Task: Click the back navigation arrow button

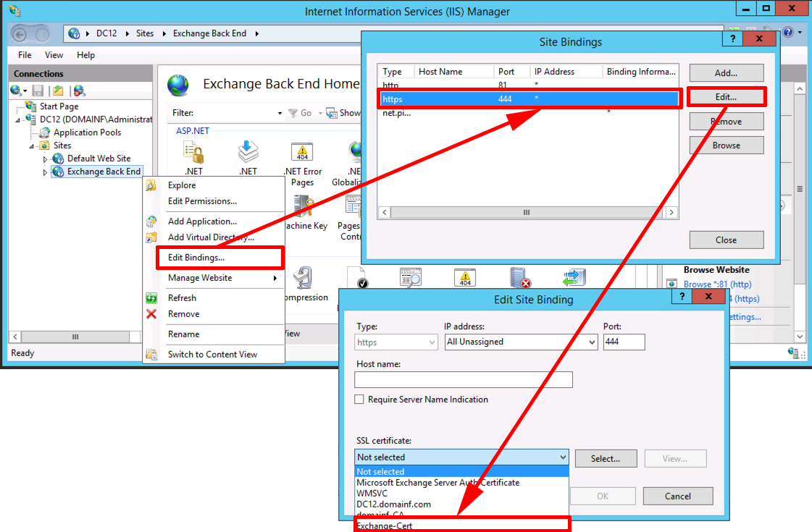Action: click(20, 33)
